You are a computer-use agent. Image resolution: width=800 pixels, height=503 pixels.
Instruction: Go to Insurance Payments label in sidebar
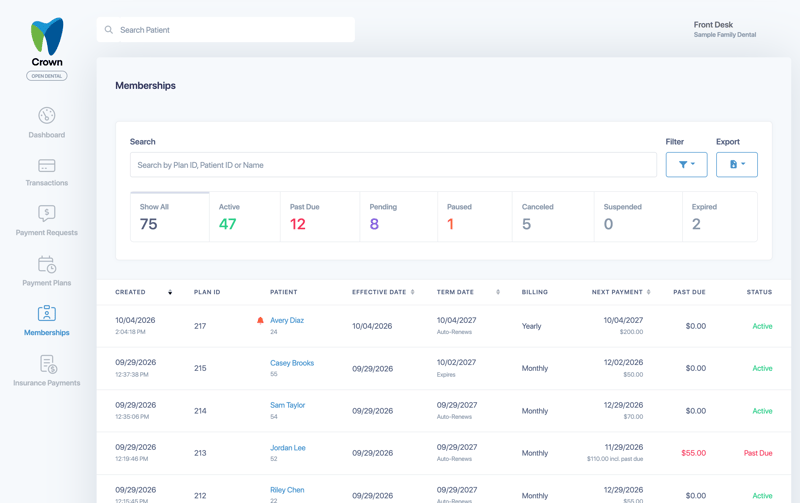[46, 383]
